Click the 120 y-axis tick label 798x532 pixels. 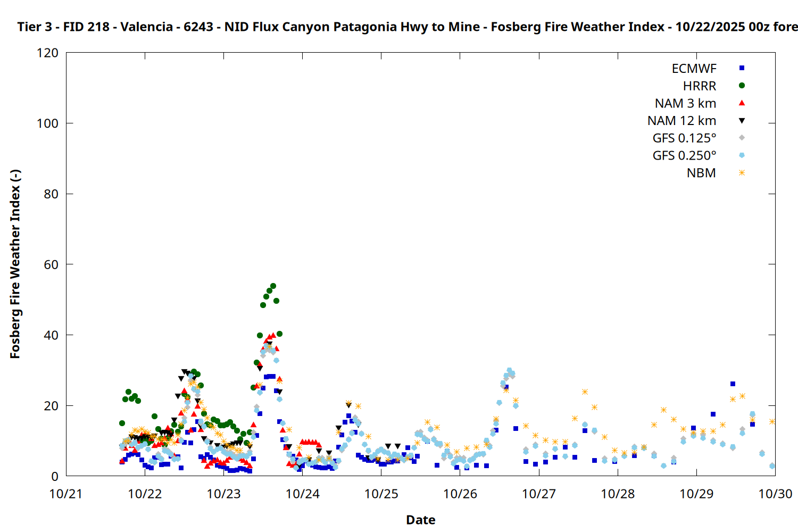(48, 53)
